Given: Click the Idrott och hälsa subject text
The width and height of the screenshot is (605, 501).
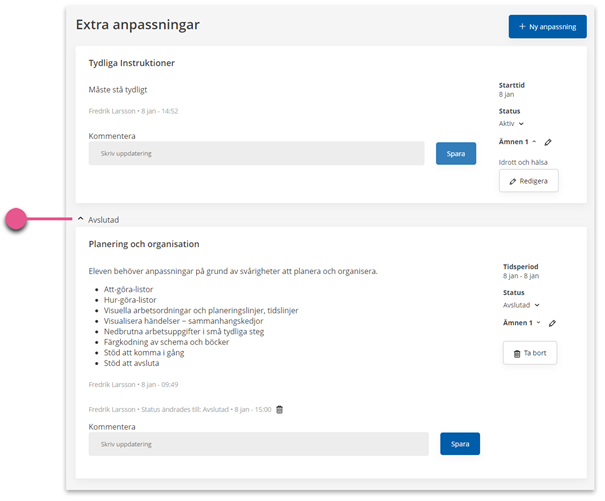Looking at the screenshot, I should pos(523,162).
